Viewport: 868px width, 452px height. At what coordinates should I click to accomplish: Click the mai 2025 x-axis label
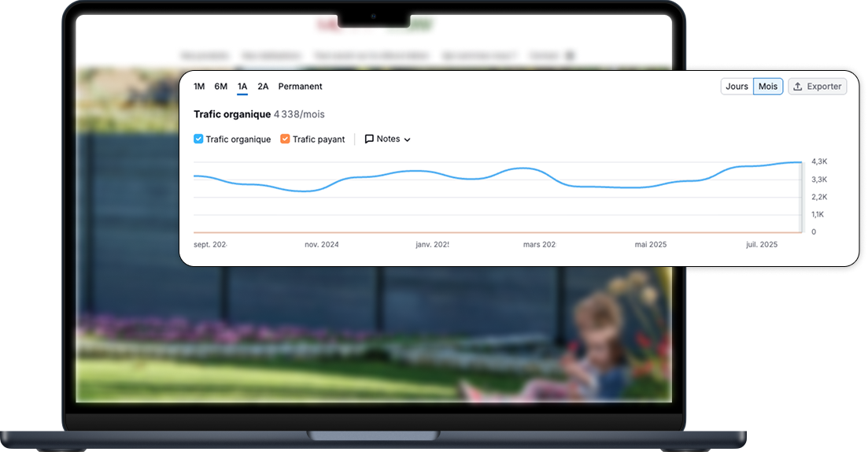click(x=651, y=245)
